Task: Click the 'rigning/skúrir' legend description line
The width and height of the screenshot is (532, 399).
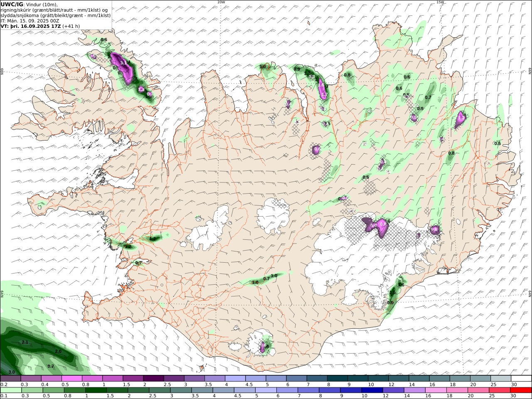Action: tap(54, 10)
